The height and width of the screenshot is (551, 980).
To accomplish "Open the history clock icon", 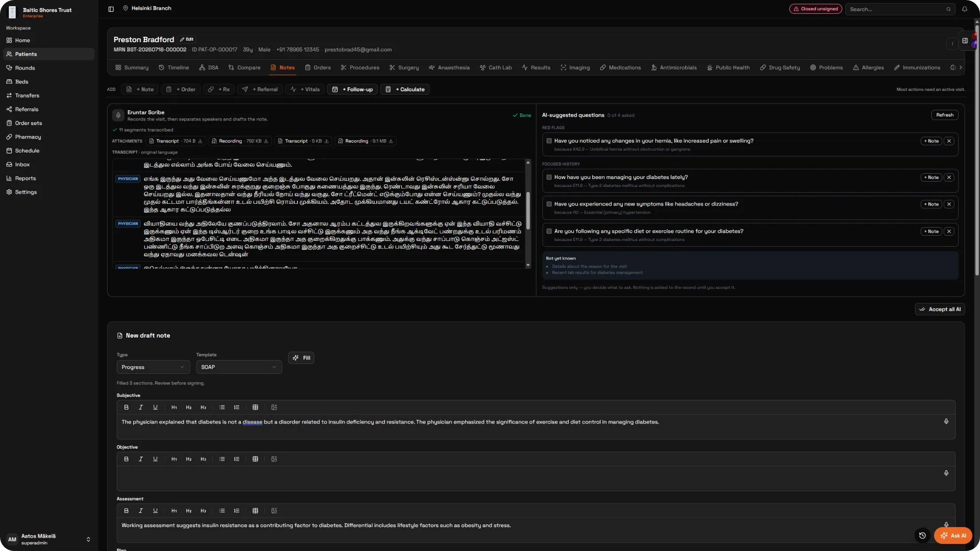I will (922, 535).
